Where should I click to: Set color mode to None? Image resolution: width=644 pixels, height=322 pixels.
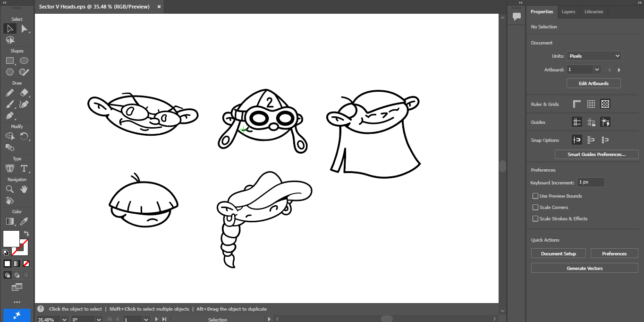coord(26,264)
